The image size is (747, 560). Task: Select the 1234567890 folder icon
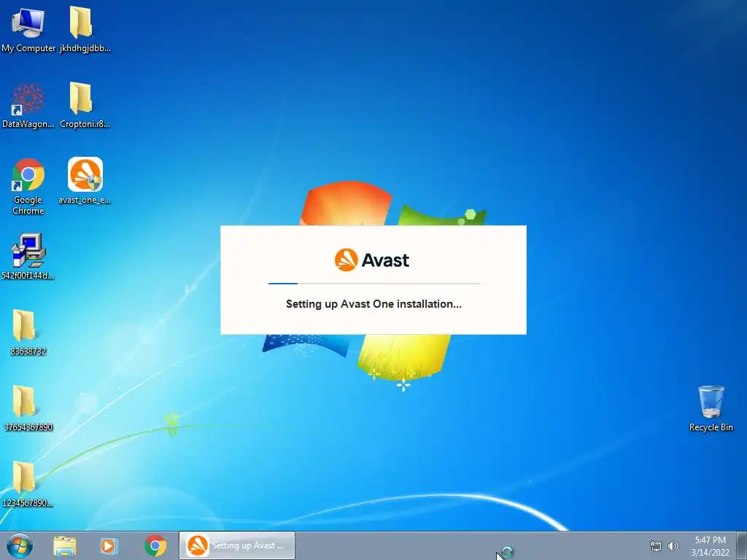[x=28, y=484]
